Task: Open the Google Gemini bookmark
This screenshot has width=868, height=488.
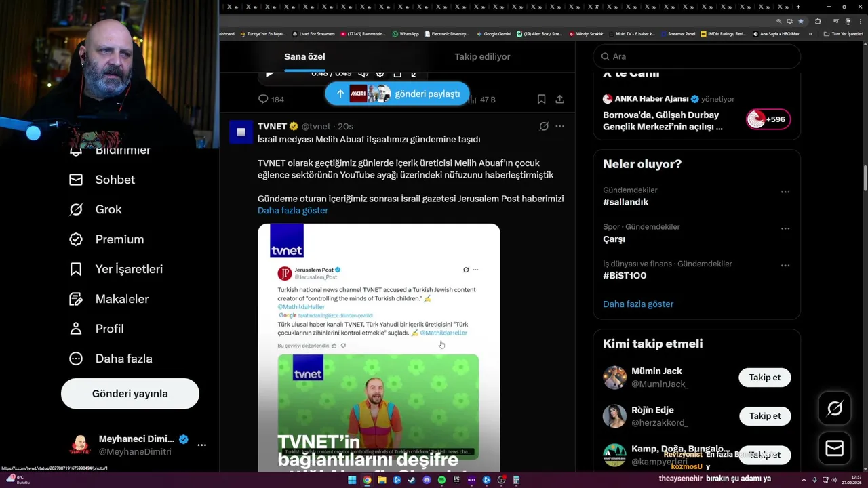Action: click(494, 33)
